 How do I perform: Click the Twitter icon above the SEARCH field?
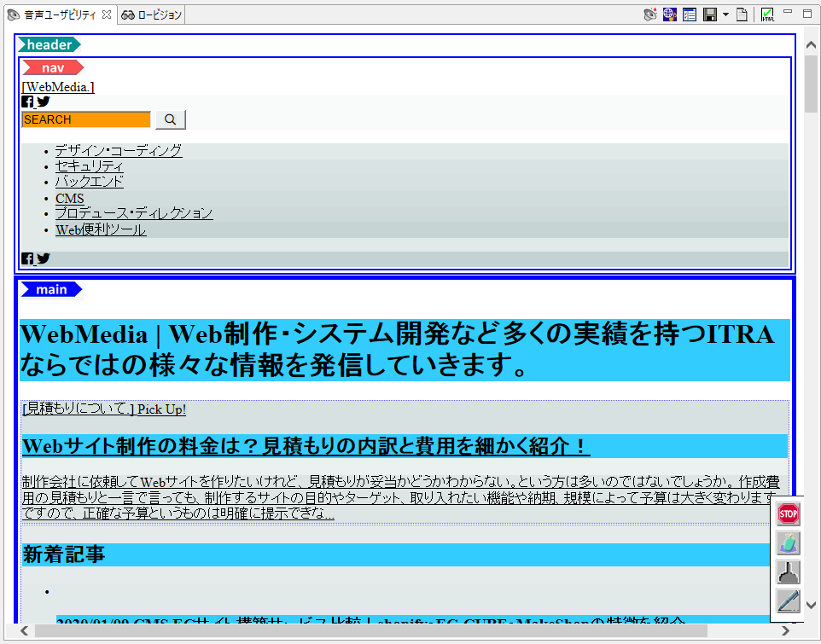(x=44, y=102)
